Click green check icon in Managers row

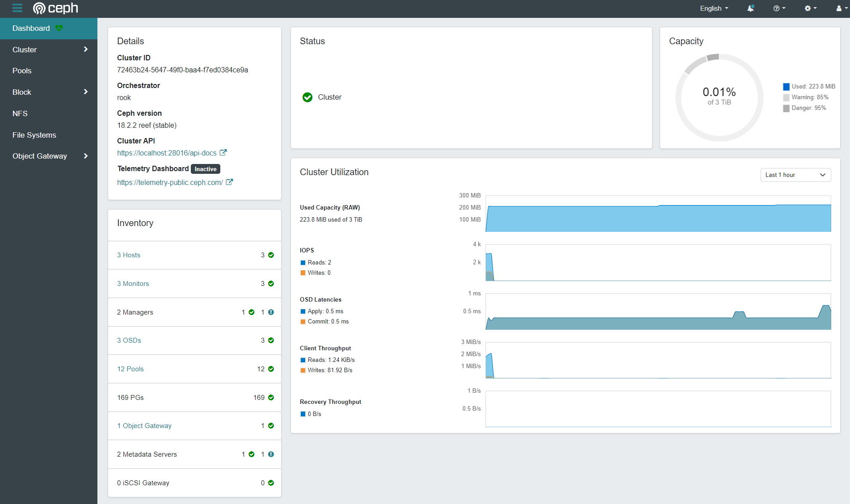(252, 312)
